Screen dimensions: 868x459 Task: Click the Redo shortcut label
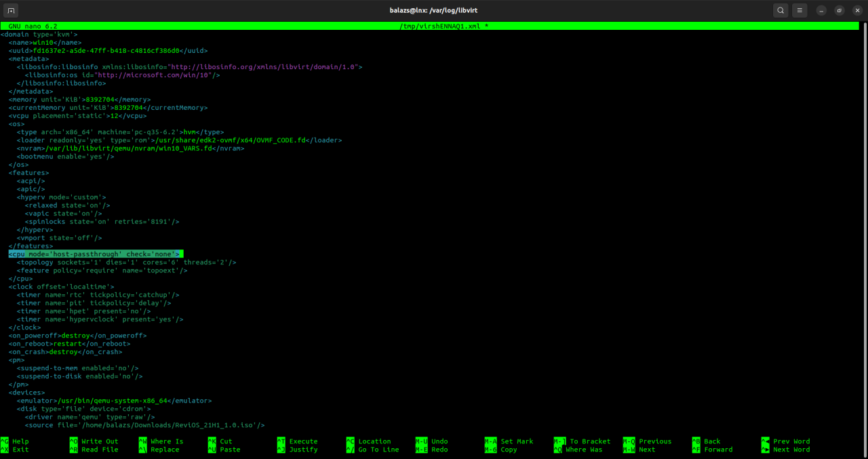(x=439, y=450)
